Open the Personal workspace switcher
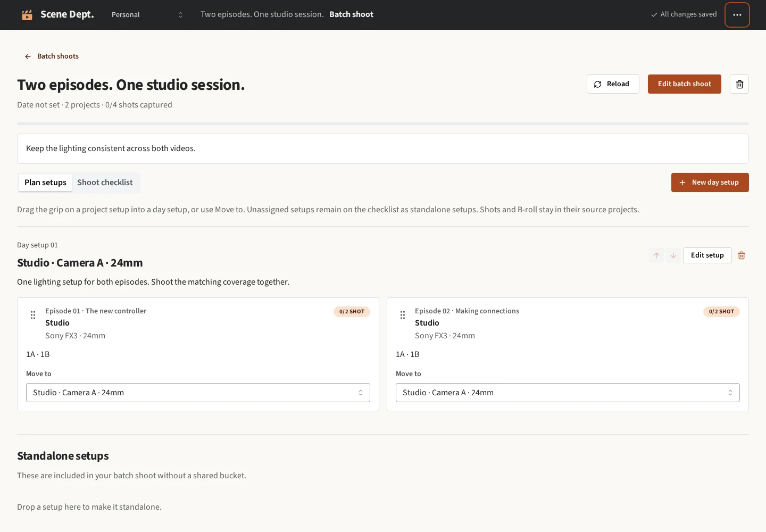The height and width of the screenshot is (532, 766). tap(147, 15)
